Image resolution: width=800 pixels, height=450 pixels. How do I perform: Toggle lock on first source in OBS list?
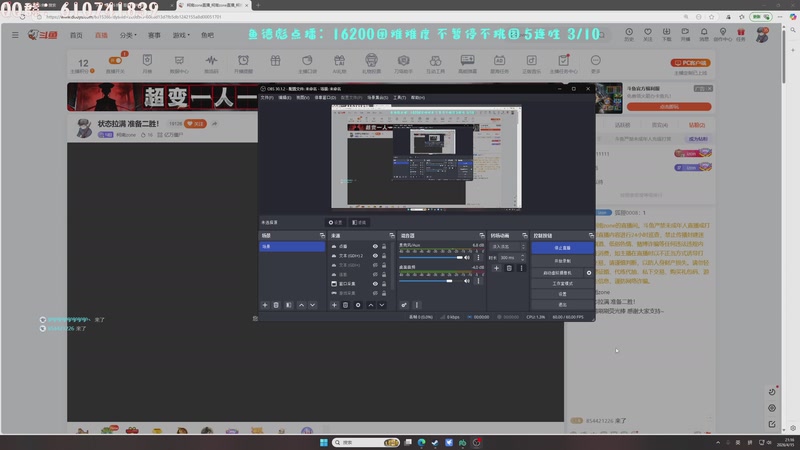pos(384,246)
